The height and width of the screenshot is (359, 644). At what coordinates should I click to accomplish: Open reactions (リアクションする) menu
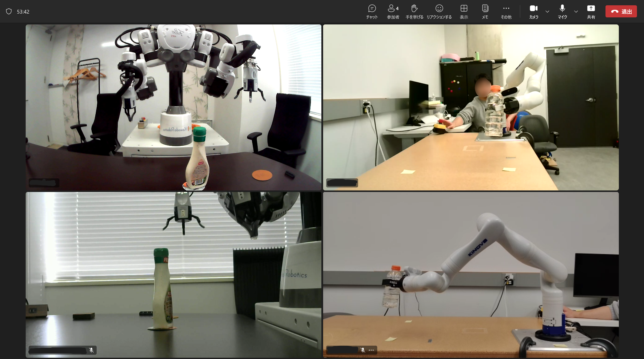[439, 11]
